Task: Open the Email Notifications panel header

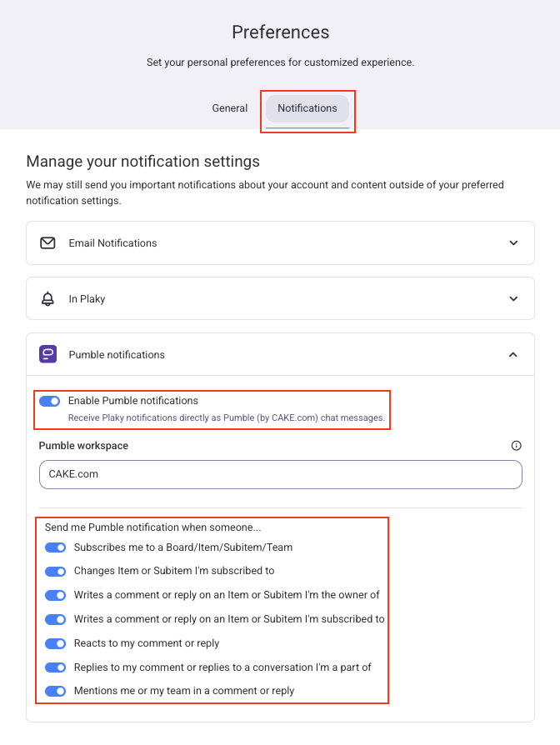Action: (x=280, y=242)
